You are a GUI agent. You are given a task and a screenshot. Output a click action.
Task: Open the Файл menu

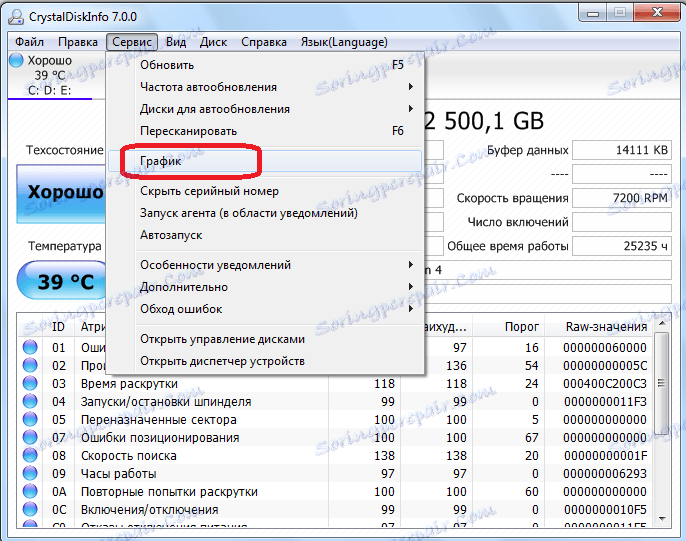[29, 42]
